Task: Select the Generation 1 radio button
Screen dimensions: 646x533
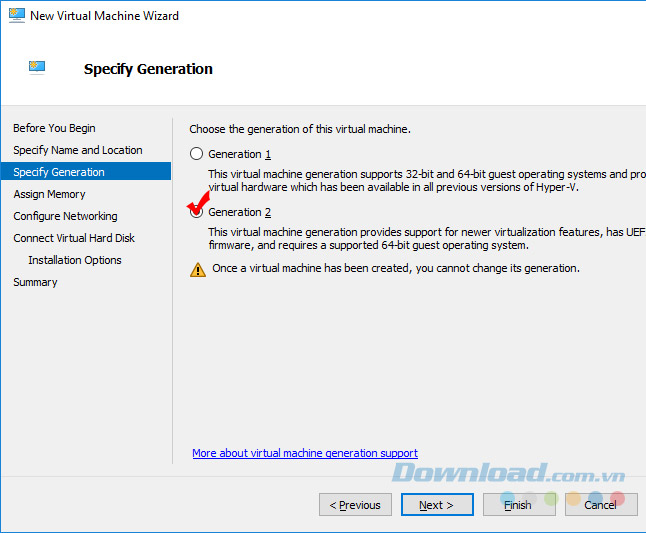Action: point(197,154)
